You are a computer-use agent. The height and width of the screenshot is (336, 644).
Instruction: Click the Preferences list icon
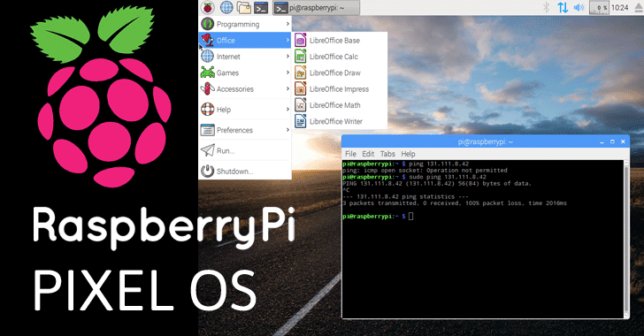point(207,130)
